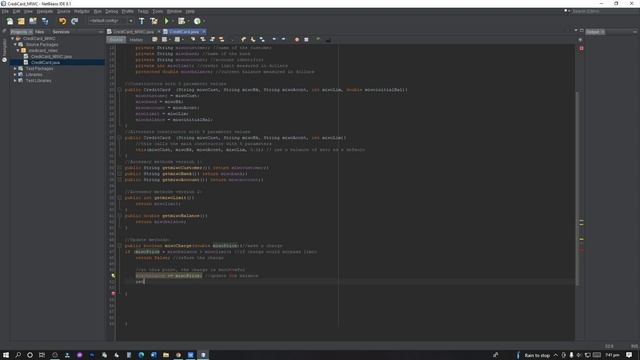Open the Refactor menu
640x360 pixels.
[82, 11]
